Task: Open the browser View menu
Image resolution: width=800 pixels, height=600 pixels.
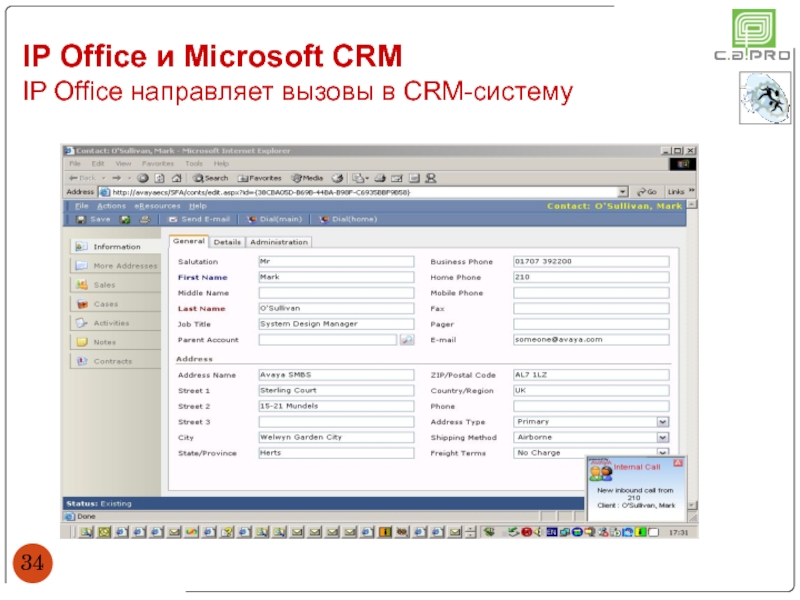Action: pos(123,164)
